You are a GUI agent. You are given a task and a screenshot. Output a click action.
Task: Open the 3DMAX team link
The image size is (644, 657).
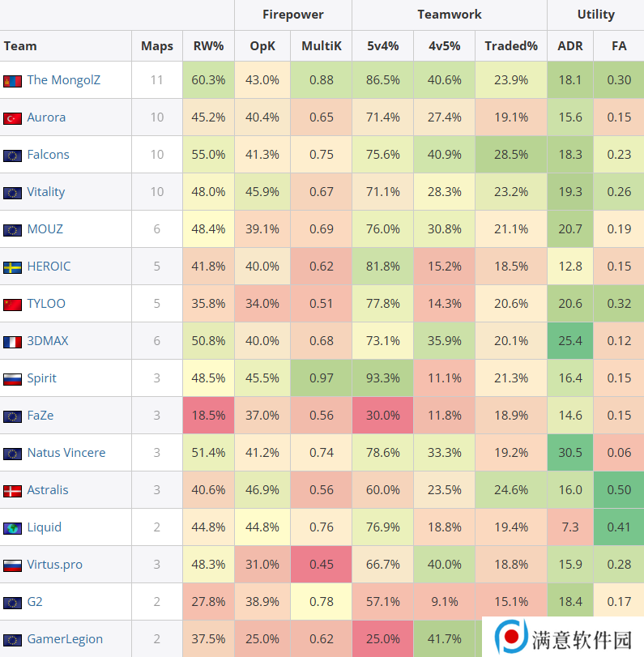tap(48, 341)
